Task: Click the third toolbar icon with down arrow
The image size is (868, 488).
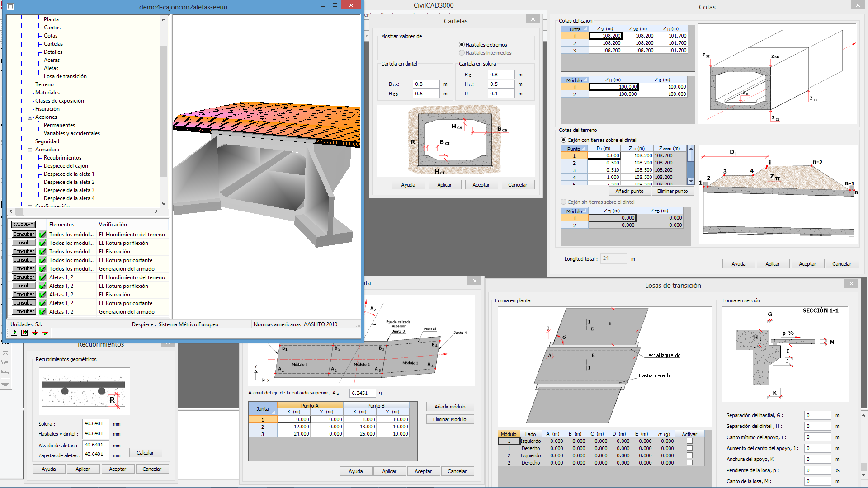Action: pos(35,333)
